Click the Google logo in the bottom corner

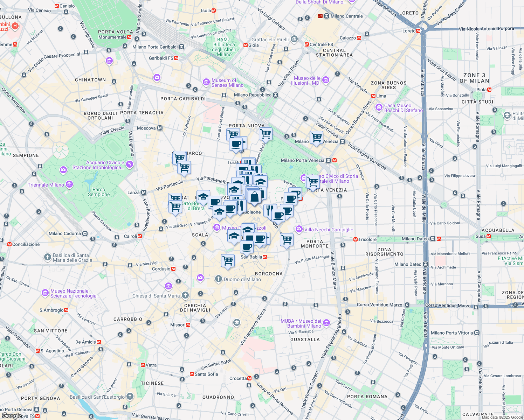[12, 416]
